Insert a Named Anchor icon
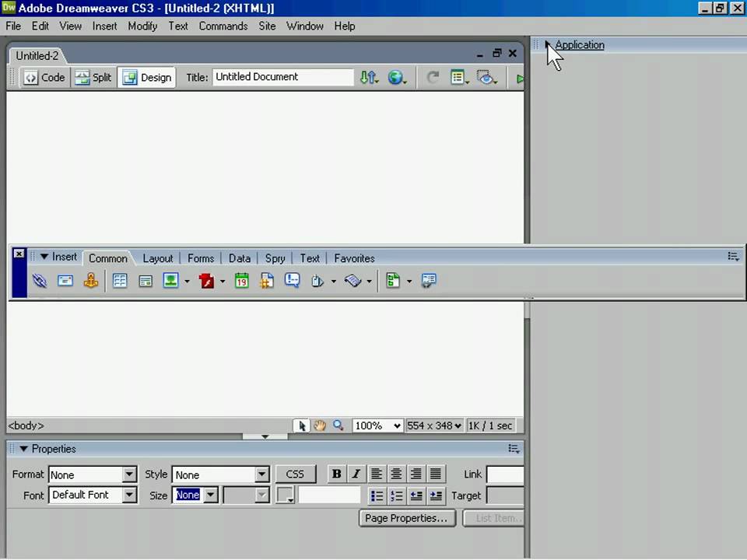The image size is (747, 560). pyautogui.click(x=91, y=281)
